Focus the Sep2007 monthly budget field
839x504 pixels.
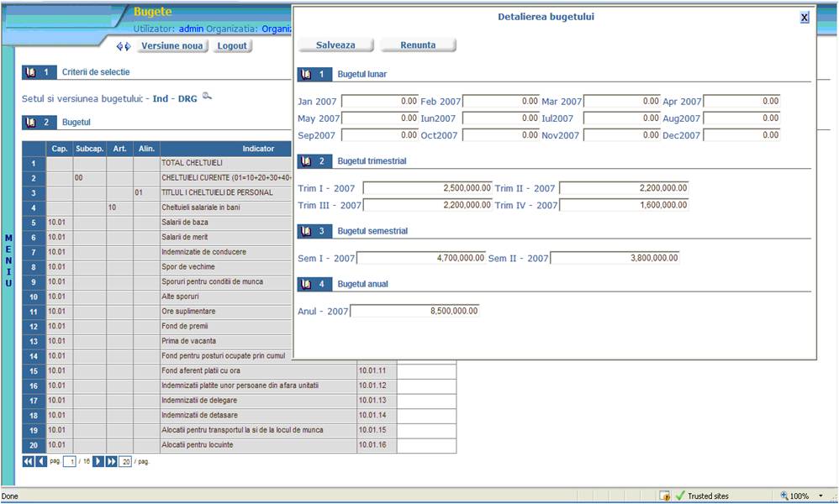click(380, 135)
